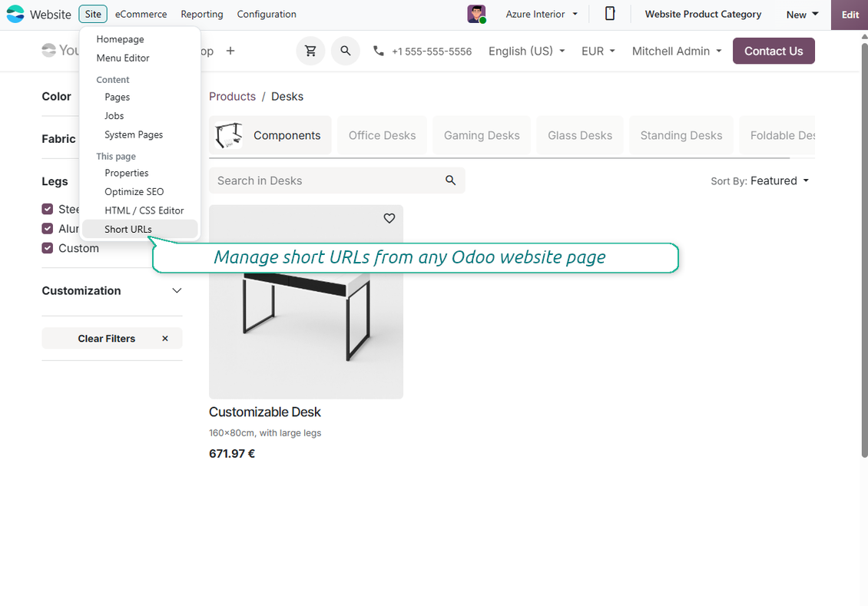868x606 pixels.
Task: Switch to Gaming Desks category tab
Action: 482,136
